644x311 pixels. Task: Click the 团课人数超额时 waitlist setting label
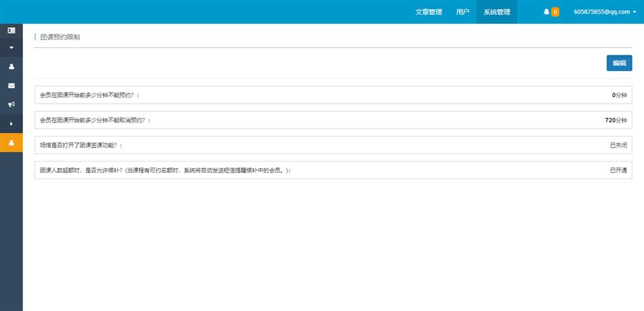point(165,170)
